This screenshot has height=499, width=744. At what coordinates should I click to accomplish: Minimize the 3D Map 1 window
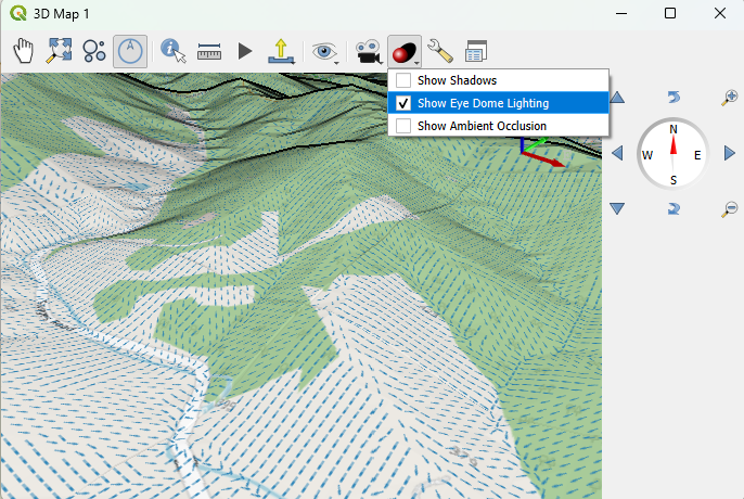point(621,13)
